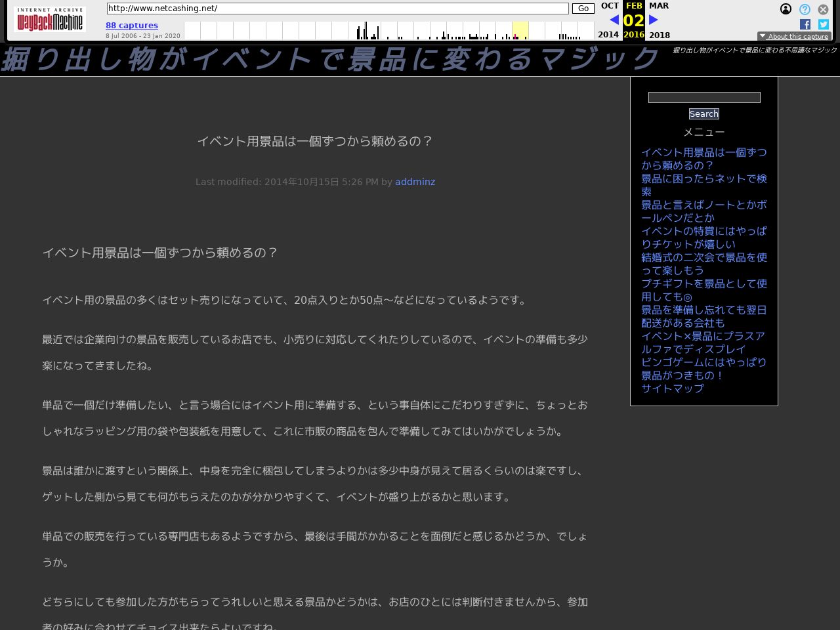Close the Wayback toolbar
The image size is (840, 630).
(823, 9)
